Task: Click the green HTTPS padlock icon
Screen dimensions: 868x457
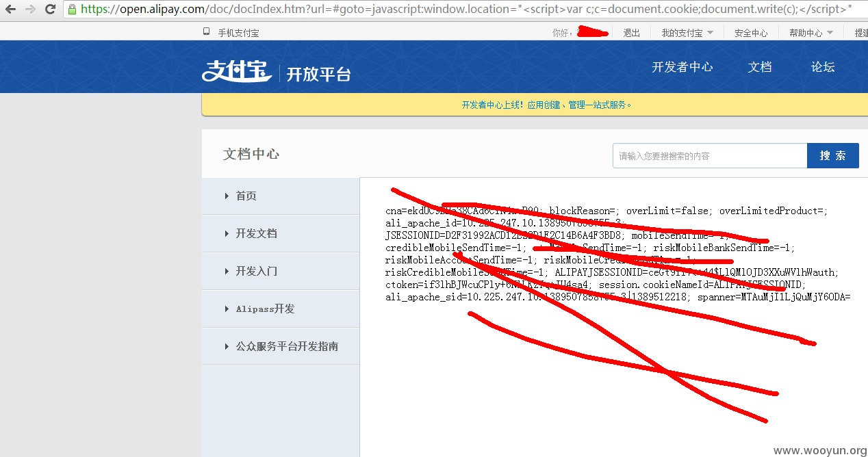Action: [73, 9]
